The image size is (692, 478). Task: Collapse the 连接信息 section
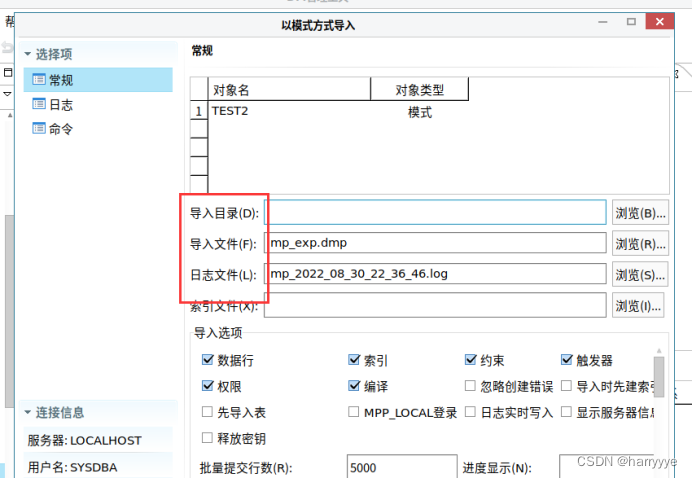28,412
